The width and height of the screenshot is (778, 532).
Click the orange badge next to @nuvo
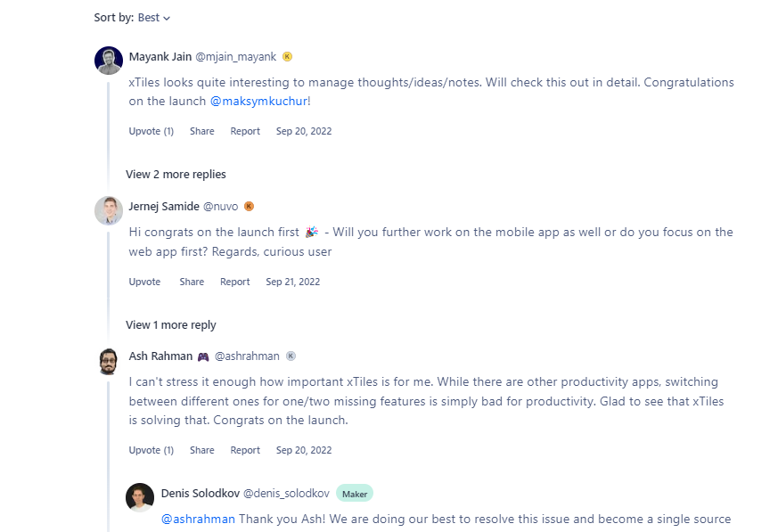tap(249, 206)
